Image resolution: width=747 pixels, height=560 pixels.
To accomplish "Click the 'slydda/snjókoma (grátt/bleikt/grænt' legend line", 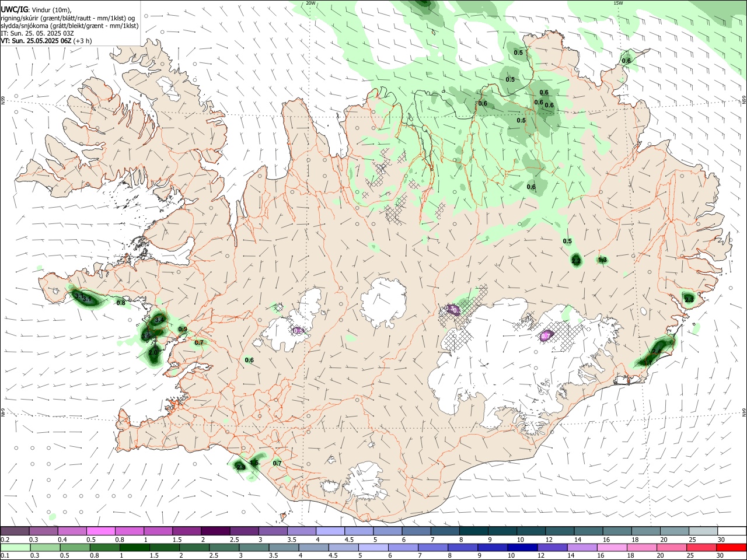I will [x=69, y=26].
